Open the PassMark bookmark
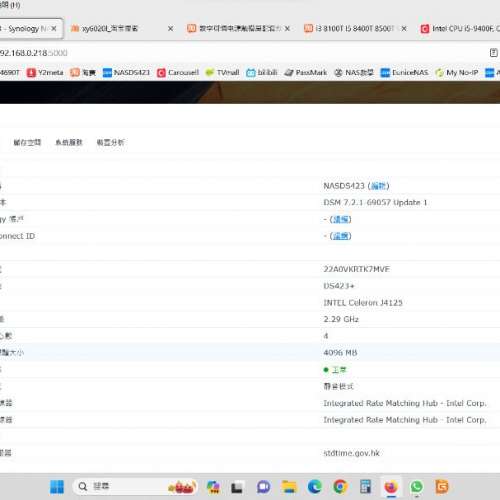Image resolution: width=500 pixels, height=500 pixels. [306, 73]
